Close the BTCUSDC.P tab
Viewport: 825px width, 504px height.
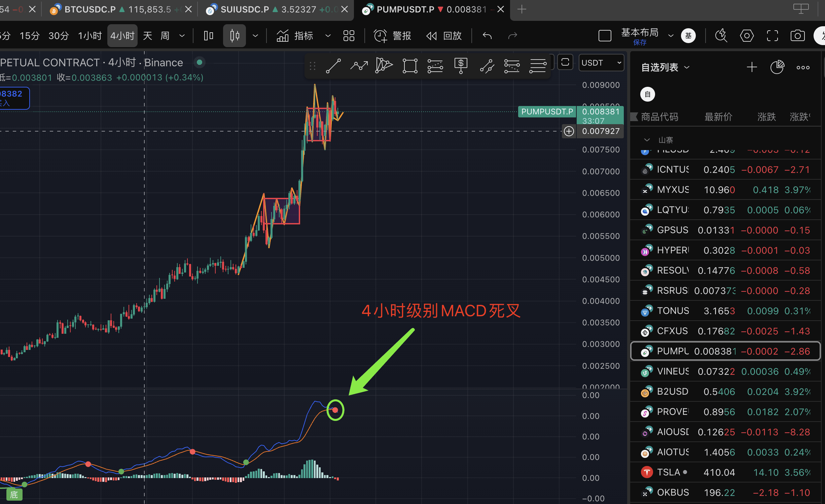188,9
